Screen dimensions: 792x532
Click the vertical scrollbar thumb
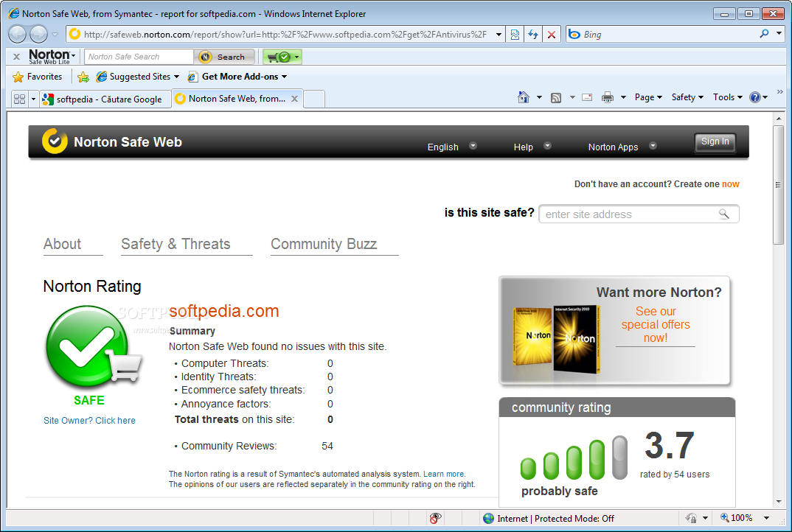[779, 185]
